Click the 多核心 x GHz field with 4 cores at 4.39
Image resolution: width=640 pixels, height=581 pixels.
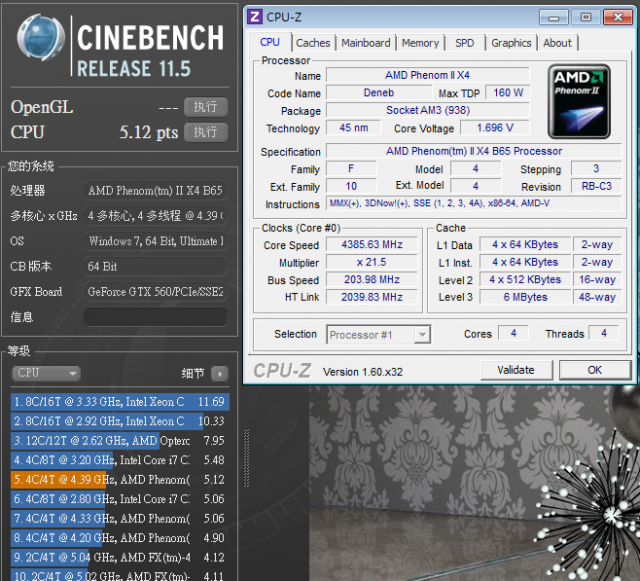point(155,216)
